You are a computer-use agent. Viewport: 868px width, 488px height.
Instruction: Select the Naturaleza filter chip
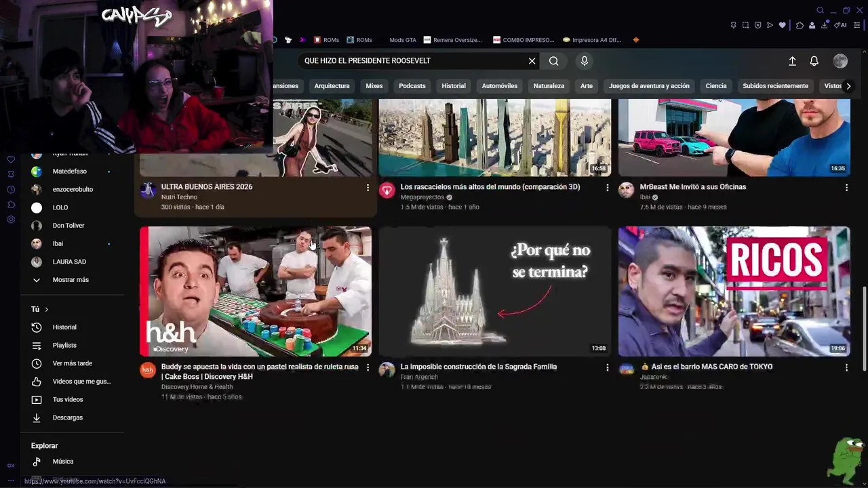tap(549, 86)
